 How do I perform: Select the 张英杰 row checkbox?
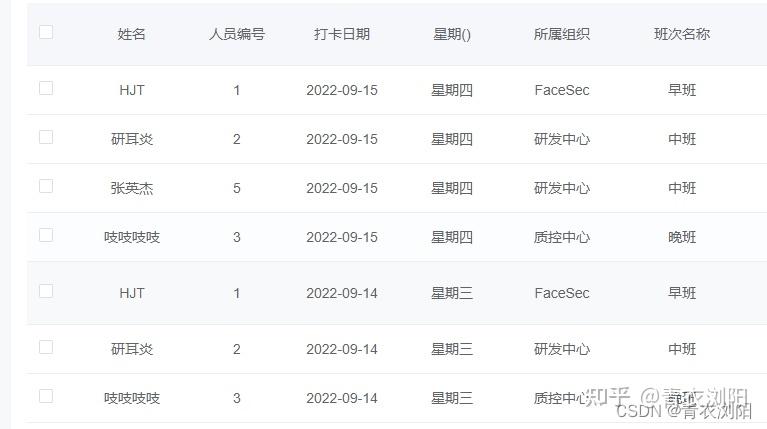click(46, 186)
